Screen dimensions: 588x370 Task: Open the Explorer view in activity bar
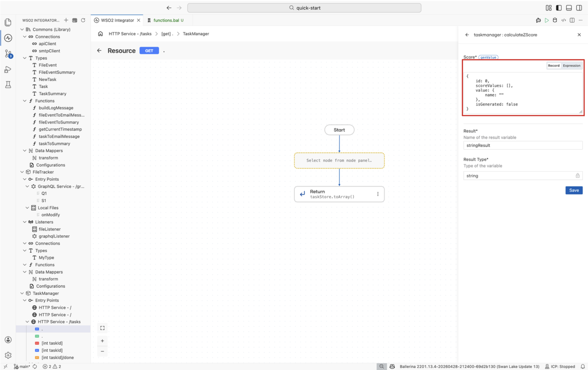[8, 22]
